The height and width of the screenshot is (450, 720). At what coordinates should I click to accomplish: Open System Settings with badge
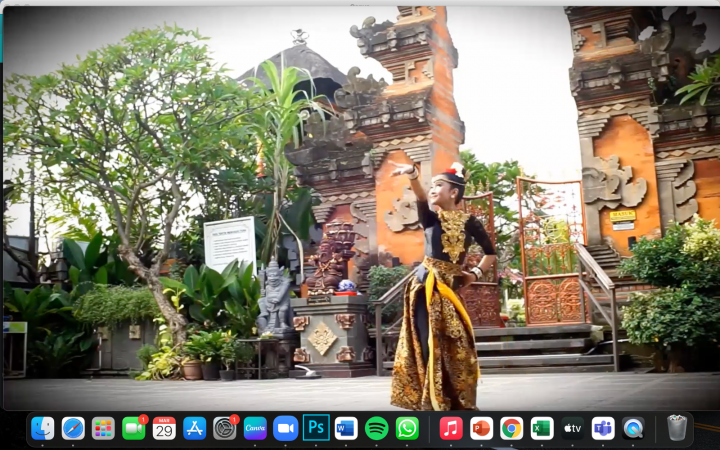225,428
